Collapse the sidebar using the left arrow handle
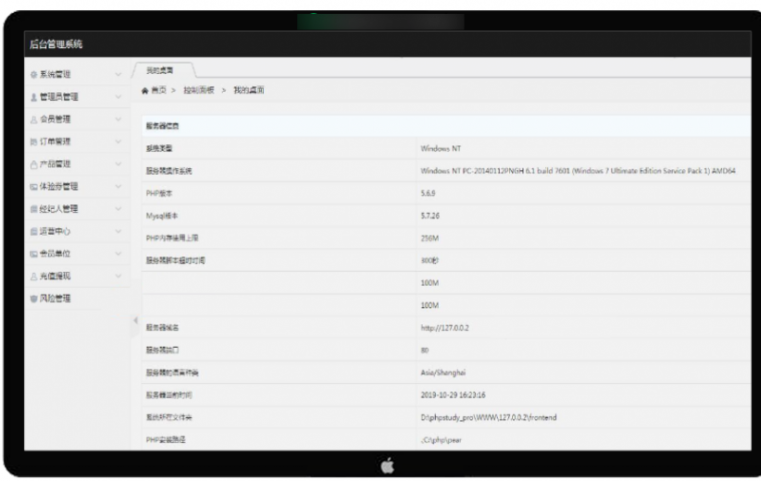 pos(134,320)
